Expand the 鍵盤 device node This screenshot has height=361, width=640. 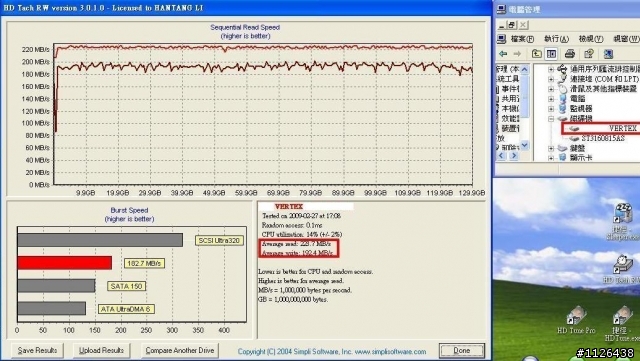pos(551,148)
